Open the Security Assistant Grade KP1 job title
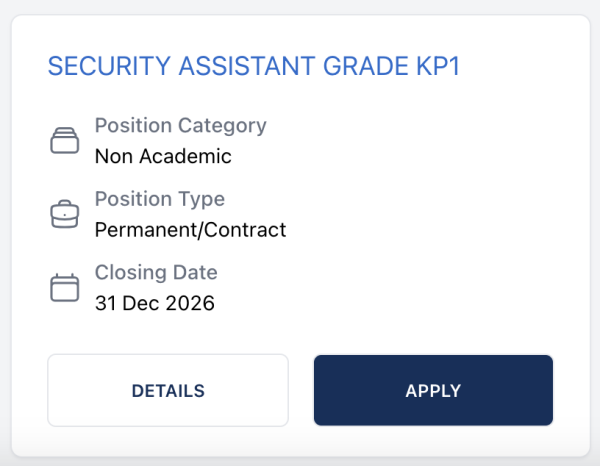The width and height of the screenshot is (600, 466). pos(253,67)
